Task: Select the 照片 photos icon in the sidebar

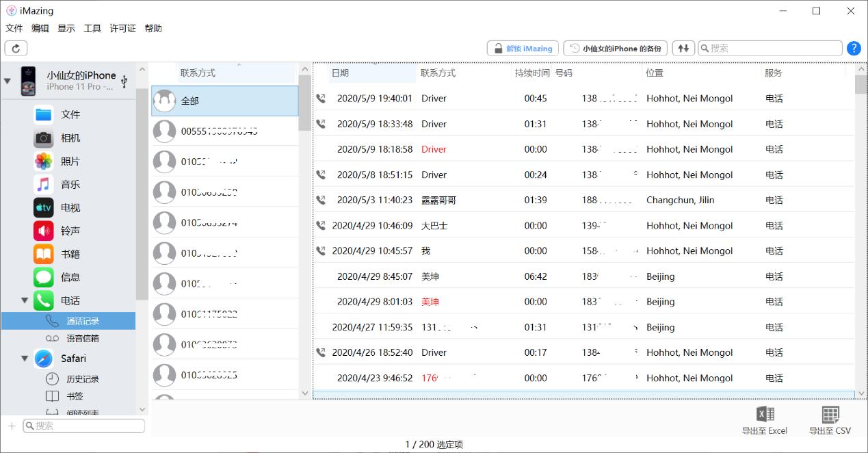Action: point(44,161)
